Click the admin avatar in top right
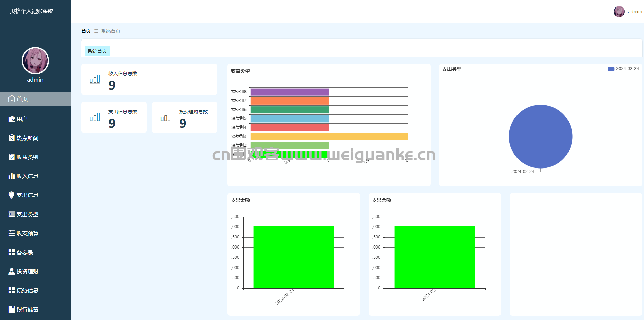 click(619, 12)
